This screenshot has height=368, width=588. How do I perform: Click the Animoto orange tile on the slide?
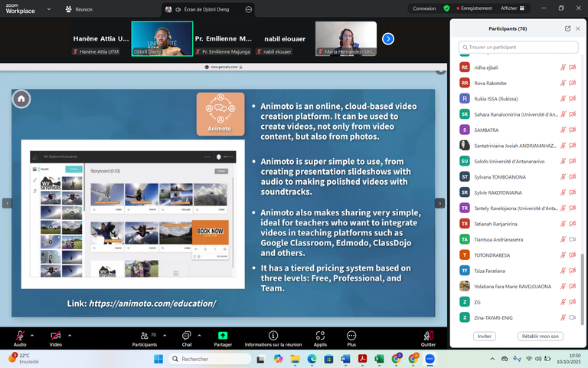coord(220,114)
